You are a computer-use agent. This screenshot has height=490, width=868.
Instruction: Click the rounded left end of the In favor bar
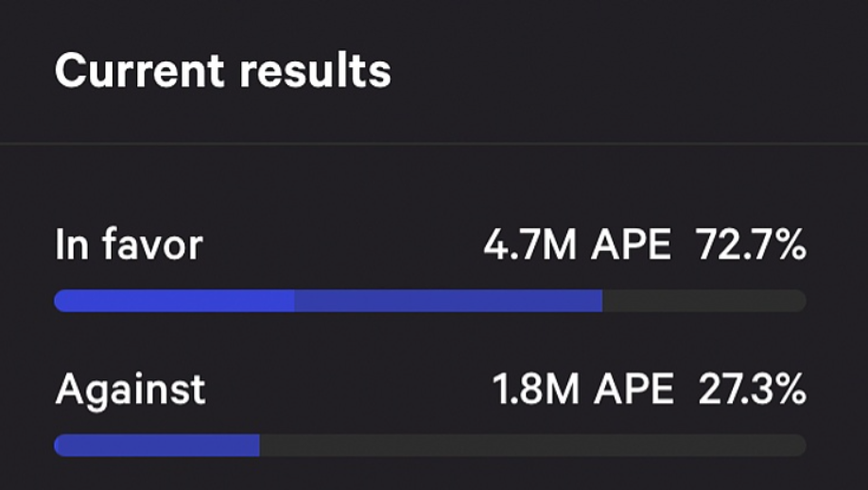61,301
